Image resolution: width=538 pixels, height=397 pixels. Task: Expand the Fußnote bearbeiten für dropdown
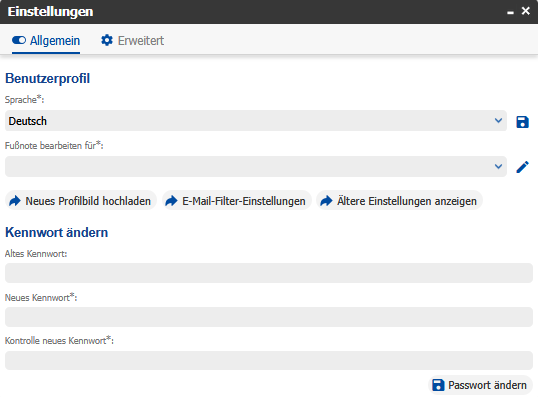(256, 166)
